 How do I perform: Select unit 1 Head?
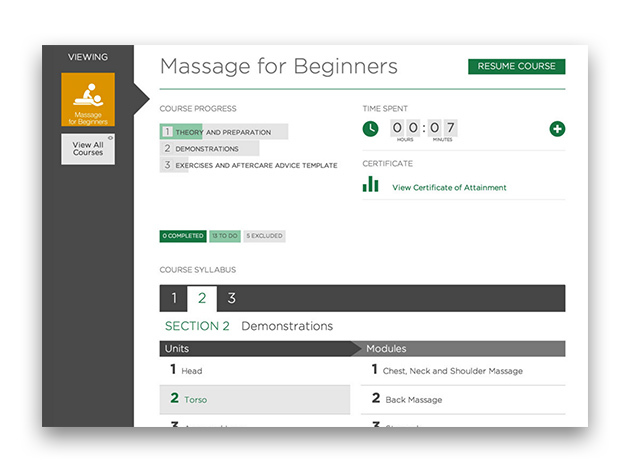coord(255,370)
